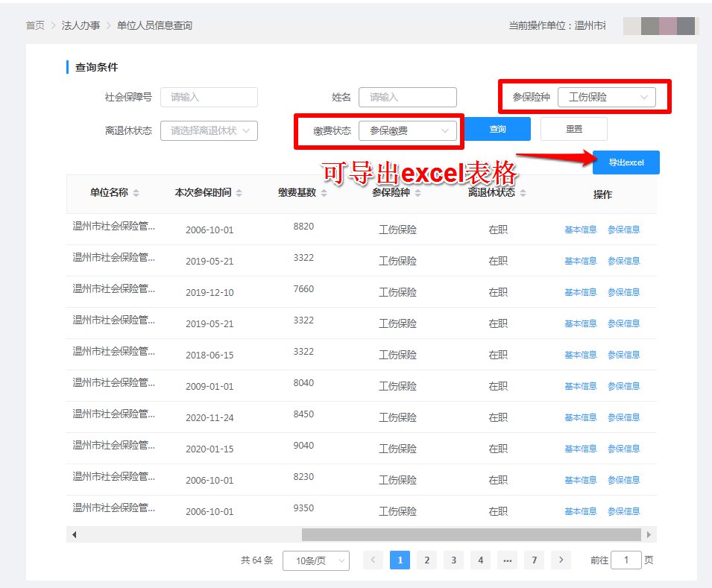
Task: Sort table by 单位名称 column icon
Action: pos(136,193)
